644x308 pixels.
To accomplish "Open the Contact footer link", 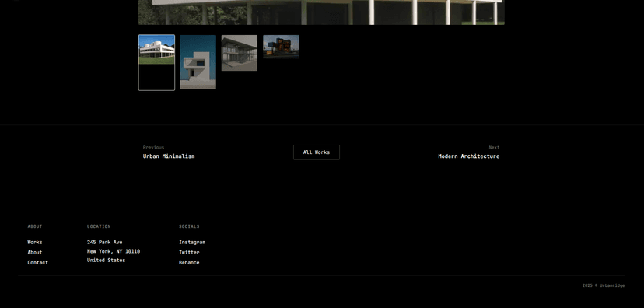I will point(38,262).
